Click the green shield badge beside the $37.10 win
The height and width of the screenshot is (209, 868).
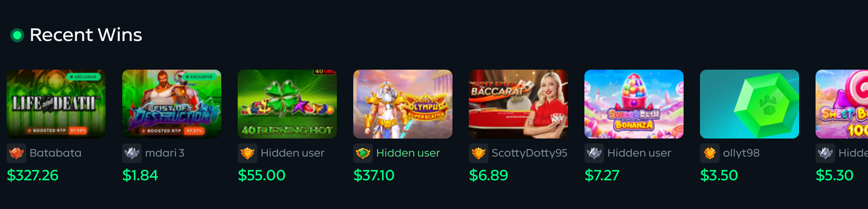point(363,153)
